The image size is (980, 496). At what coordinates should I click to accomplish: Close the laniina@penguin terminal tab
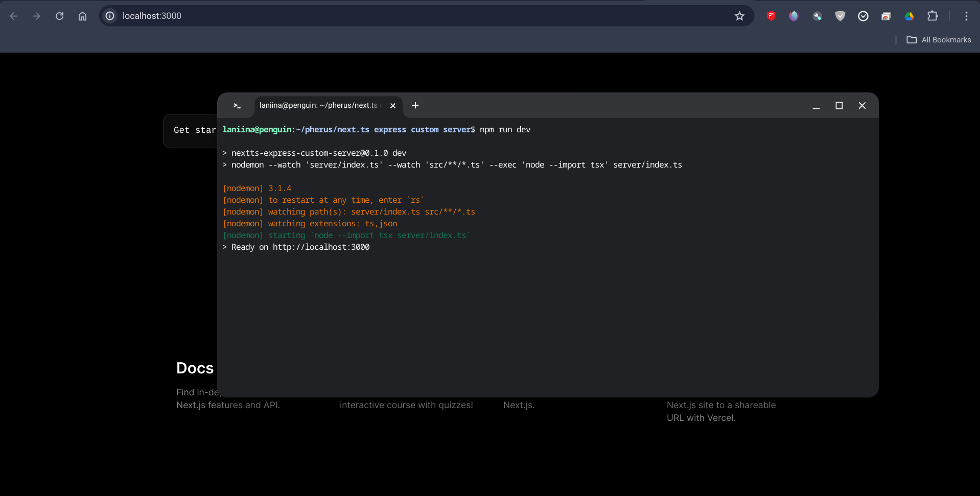tap(393, 106)
